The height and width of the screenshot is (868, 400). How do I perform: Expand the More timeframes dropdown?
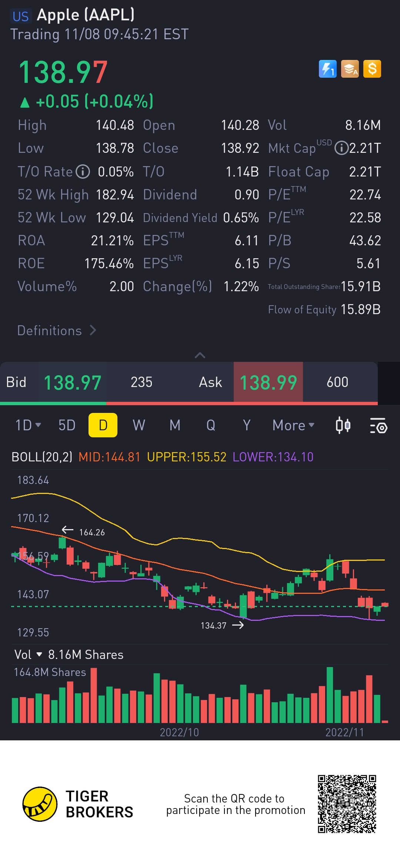(x=293, y=425)
